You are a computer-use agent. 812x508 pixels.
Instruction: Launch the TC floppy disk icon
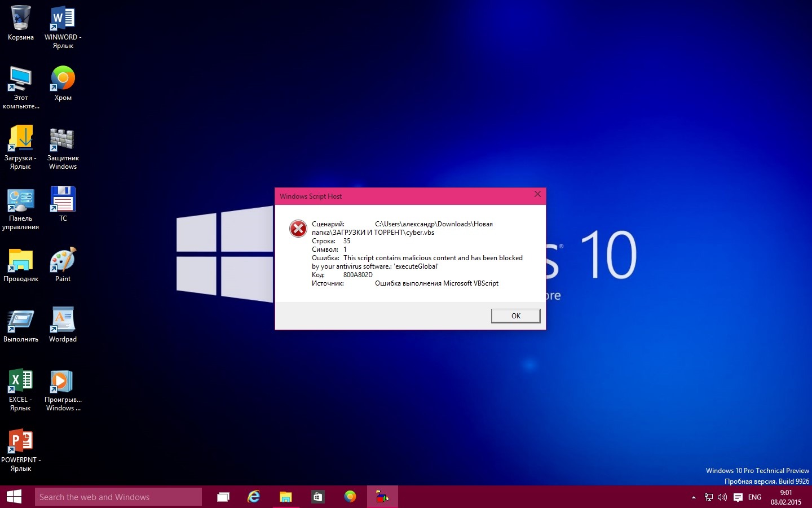pyautogui.click(x=63, y=199)
